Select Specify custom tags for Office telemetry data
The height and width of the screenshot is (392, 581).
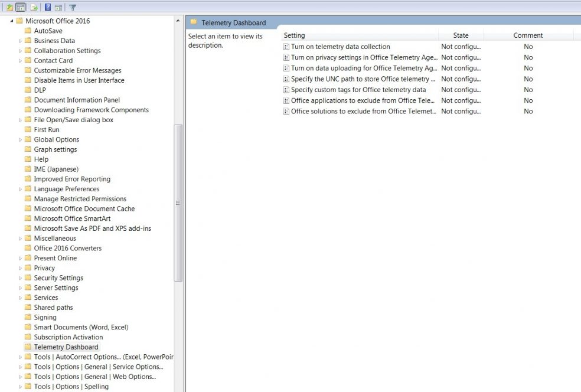358,90
